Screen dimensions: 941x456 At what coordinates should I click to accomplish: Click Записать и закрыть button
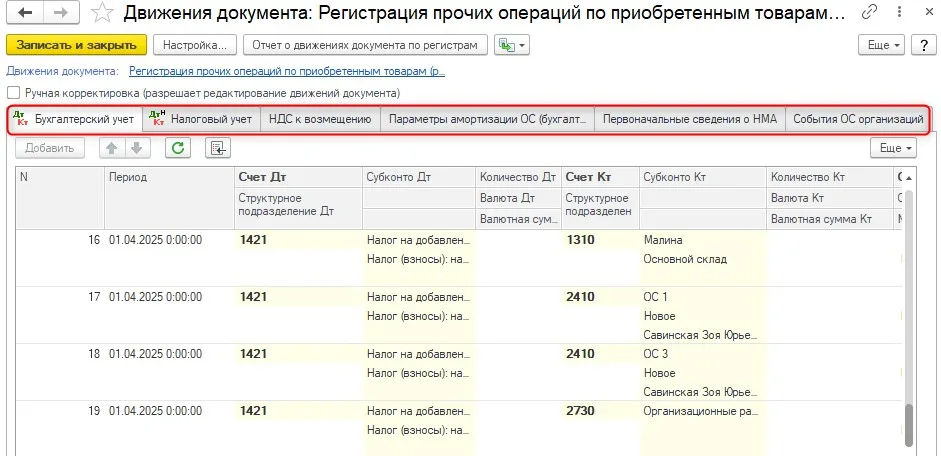[x=76, y=45]
